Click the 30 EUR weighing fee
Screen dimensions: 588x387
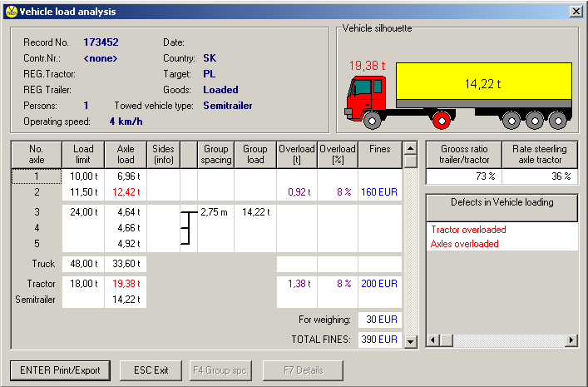[382, 320]
